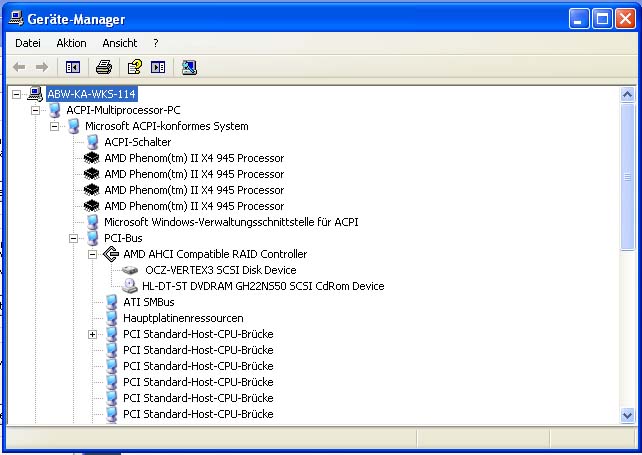Viewport: 642px width, 455px height.
Task: Select the Hauptplatinenressourcen entry
Action: click(x=183, y=318)
